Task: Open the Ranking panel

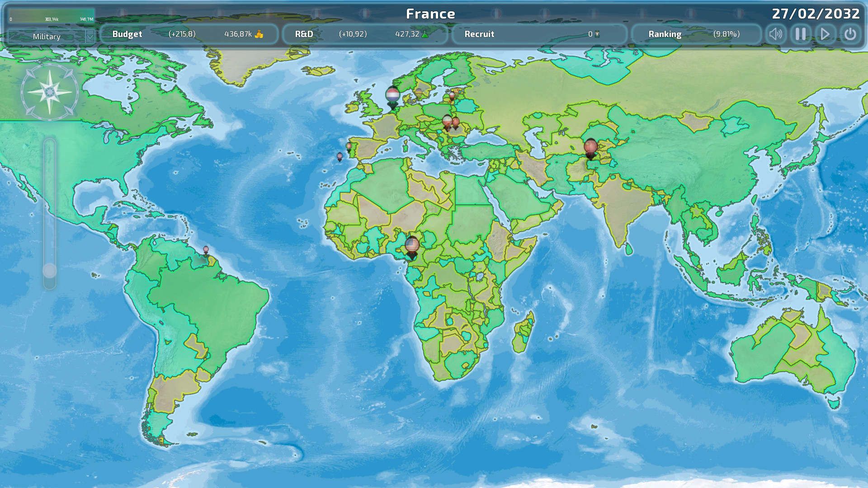Action: 665,34
